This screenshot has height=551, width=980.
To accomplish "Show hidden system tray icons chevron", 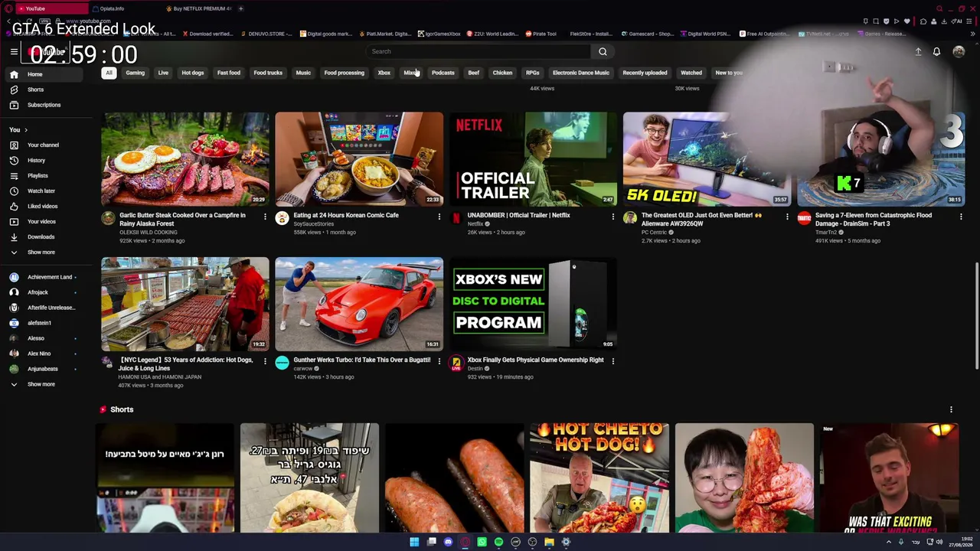I will point(889,542).
